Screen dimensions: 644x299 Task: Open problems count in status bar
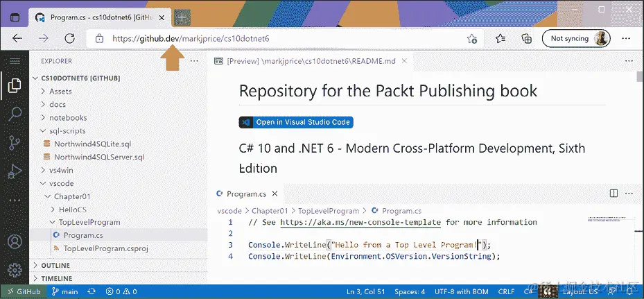tap(121, 291)
